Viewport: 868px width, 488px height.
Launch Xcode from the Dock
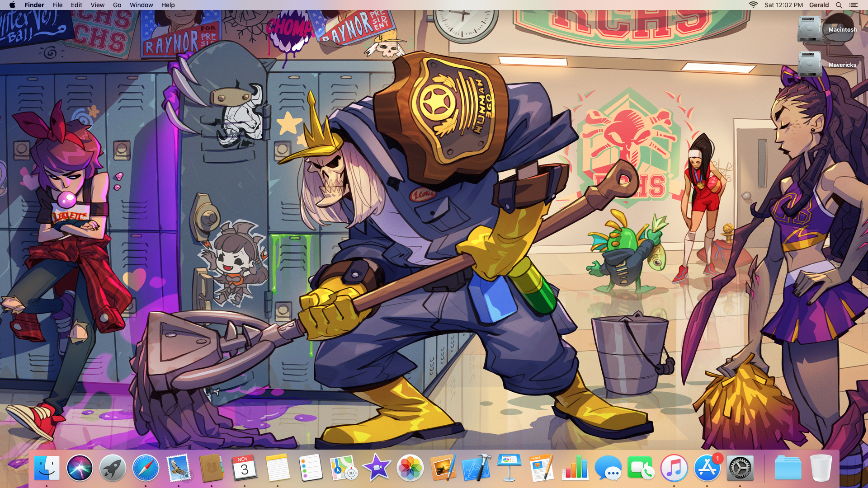tap(476, 468)
